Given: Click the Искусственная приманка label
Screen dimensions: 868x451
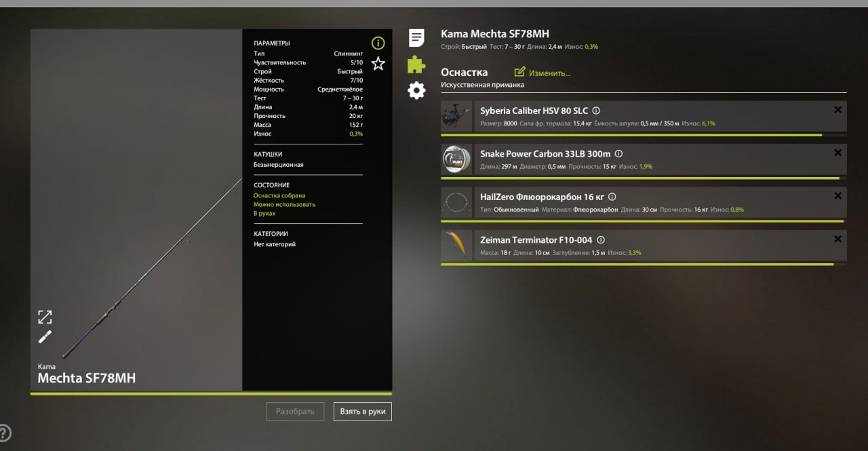Looking at the screenshot, I should tap(482, 85).
